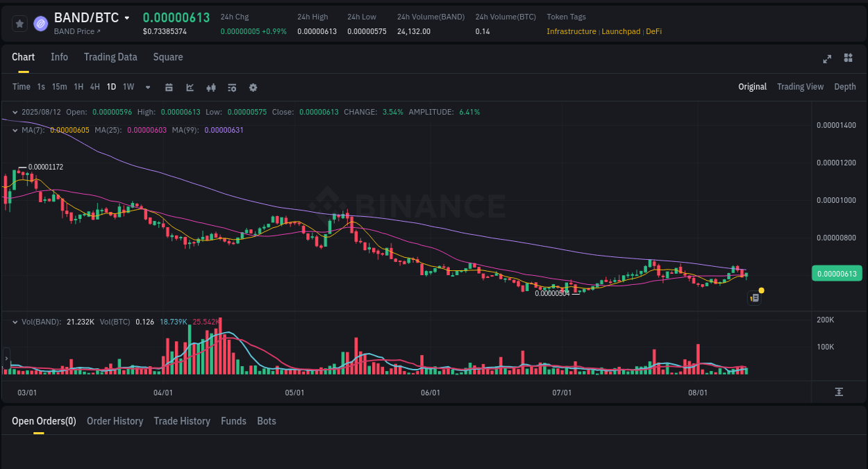Expand chart to fullscreen
This screenshot has width=868, height=469.
click(826, 59)
